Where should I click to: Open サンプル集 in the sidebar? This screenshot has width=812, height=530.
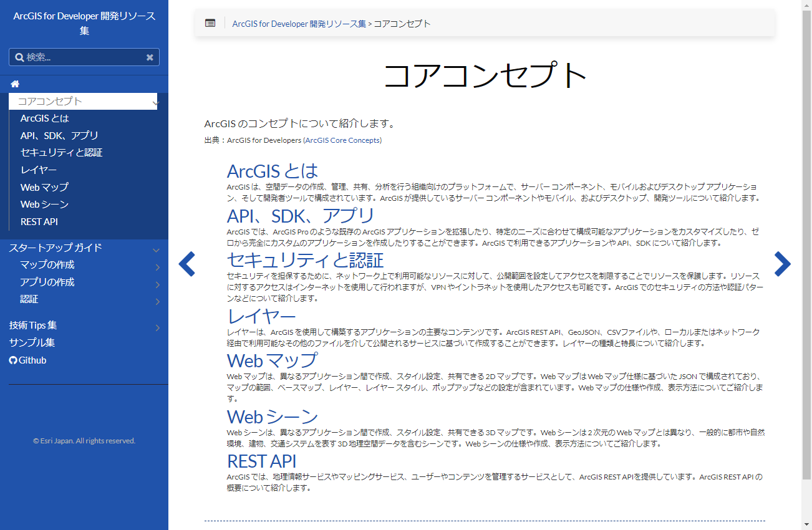tap(32, 342)
